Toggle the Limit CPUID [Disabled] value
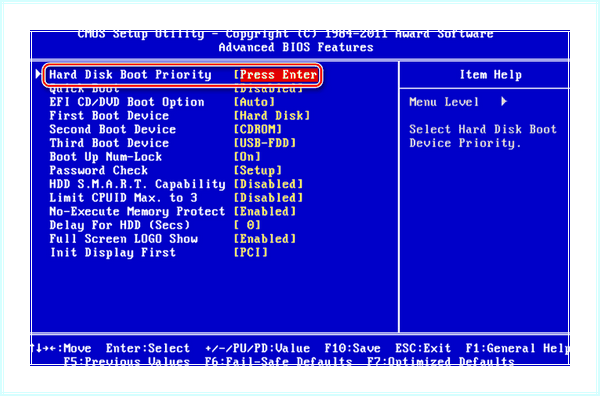This screenshot has height=396, width=600. tap(268, 198)
